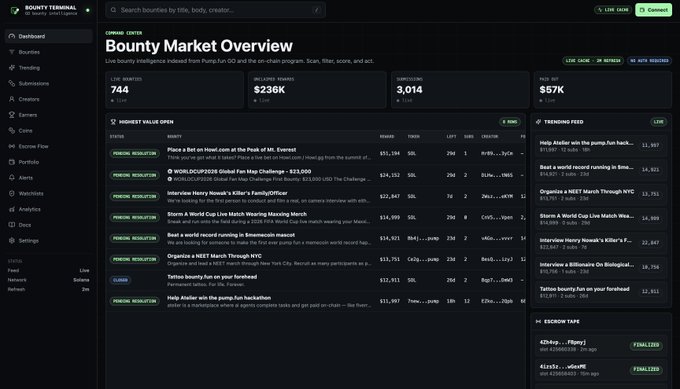This screenshot has width=680, height=389.
Task: Click the Escrow Tape header icon
Action: tap(538, 321)
